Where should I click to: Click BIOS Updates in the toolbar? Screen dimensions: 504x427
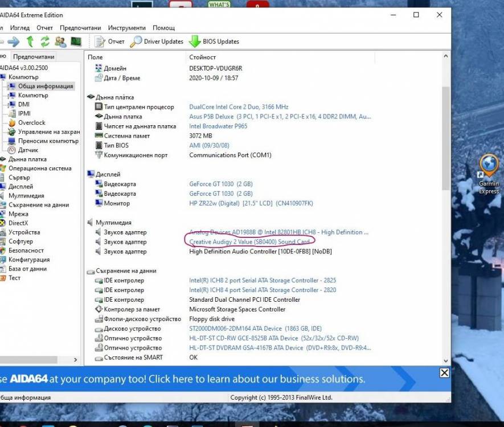(x=214, y=42)
